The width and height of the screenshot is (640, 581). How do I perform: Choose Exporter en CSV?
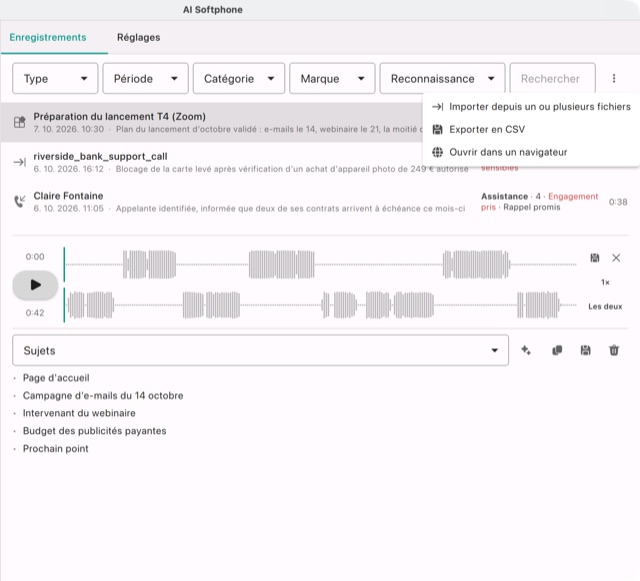pos(531,129)
